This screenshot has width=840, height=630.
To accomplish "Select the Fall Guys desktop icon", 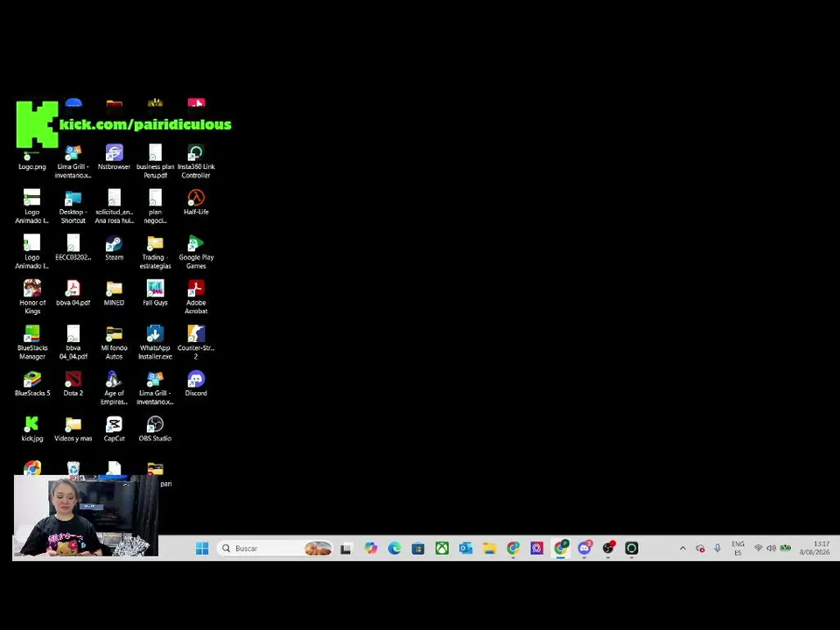I will pos(156,292).
